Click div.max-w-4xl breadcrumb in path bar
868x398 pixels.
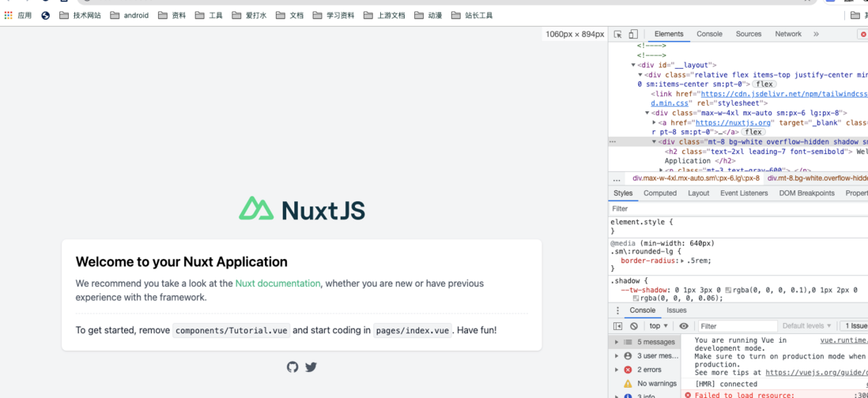tap(696, 178)
